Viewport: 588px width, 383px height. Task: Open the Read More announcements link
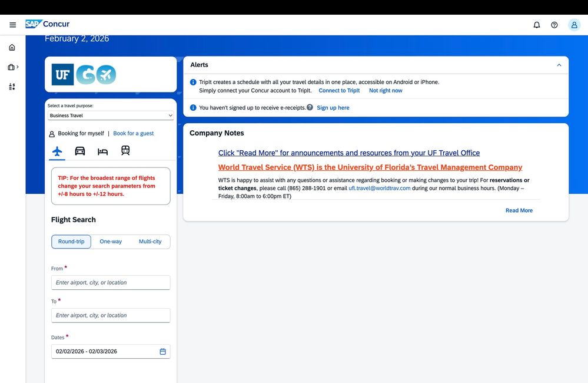tap(349, 153)
